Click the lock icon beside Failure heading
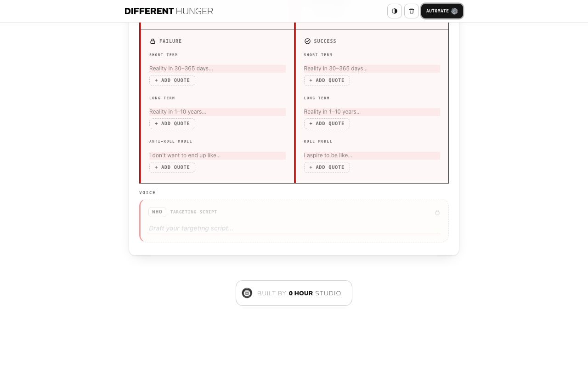The width and height of the screenshot is (588, 368). 153,41
